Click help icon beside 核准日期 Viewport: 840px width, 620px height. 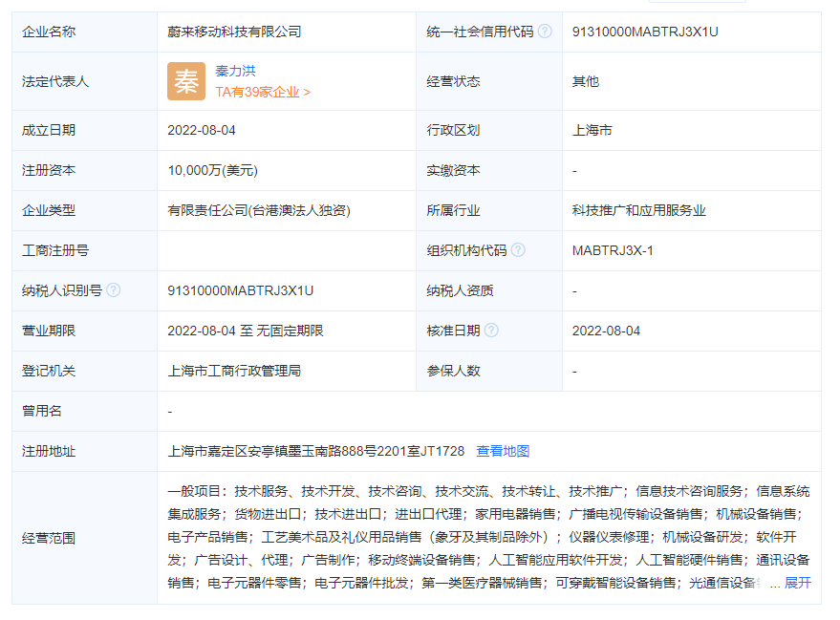coord(491,331)
